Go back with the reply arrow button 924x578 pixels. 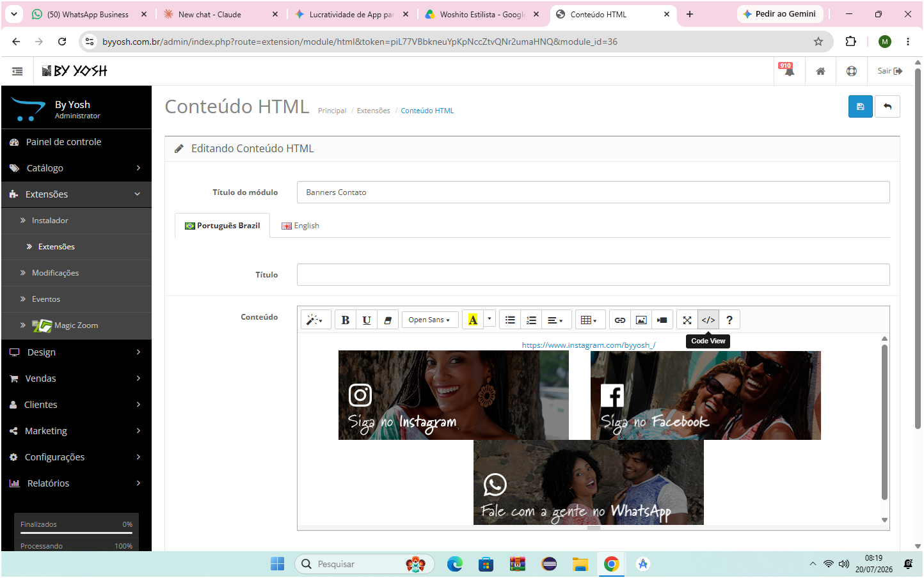[x=888, y=107]
